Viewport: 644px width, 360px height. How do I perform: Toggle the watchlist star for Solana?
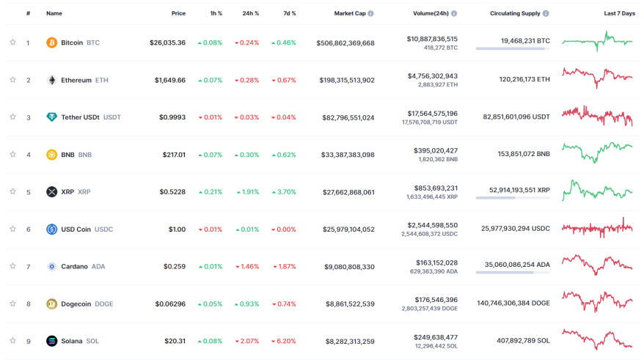tap(12, 341)
